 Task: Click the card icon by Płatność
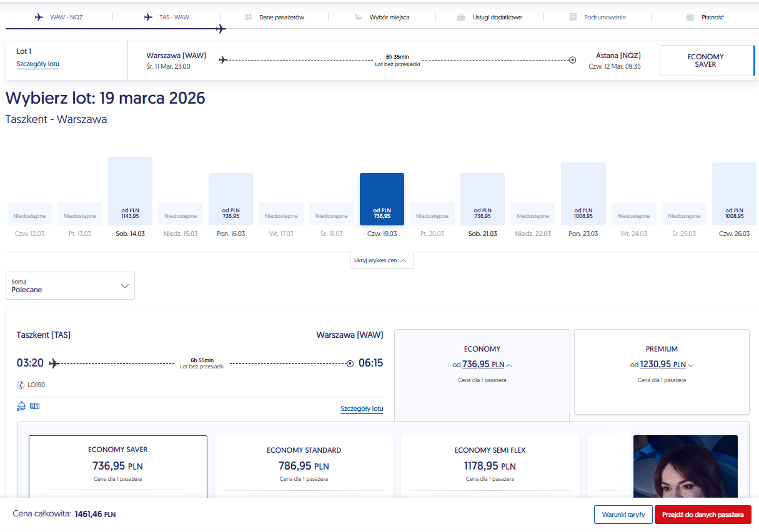[690, 17]
